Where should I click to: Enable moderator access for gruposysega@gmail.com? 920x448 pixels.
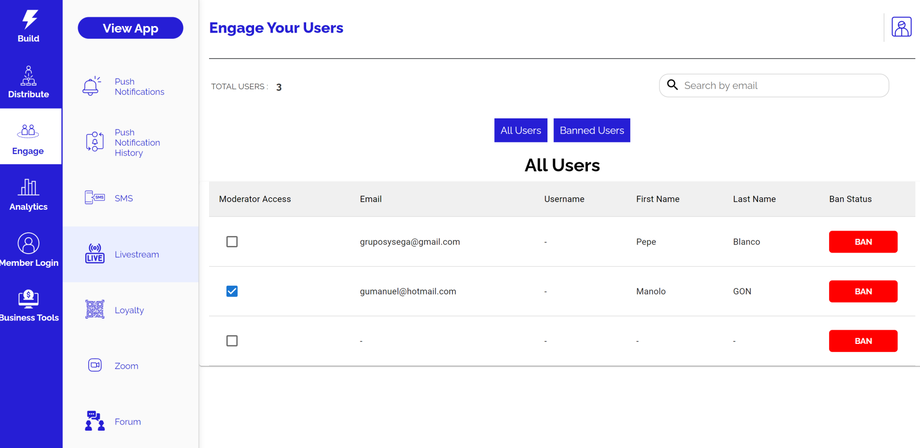pos(232,242)
